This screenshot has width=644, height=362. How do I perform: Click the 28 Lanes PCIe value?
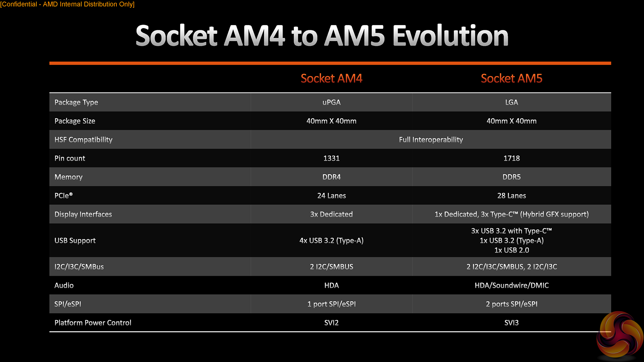coord(512,196)
